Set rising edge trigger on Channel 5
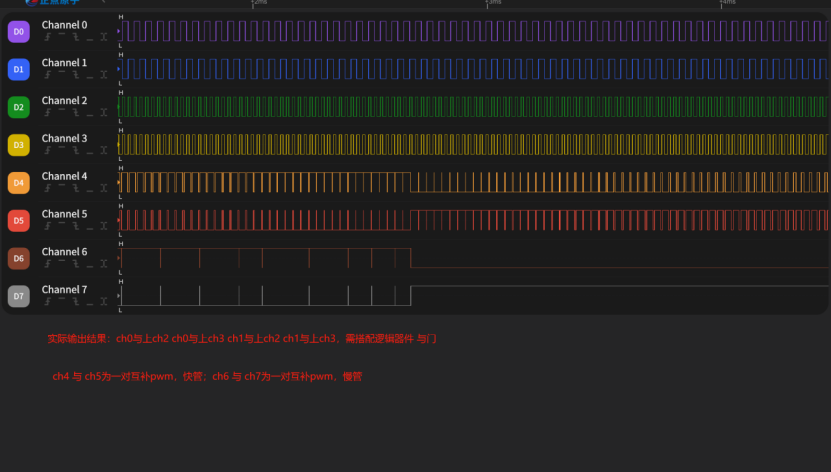 (47, 226)
